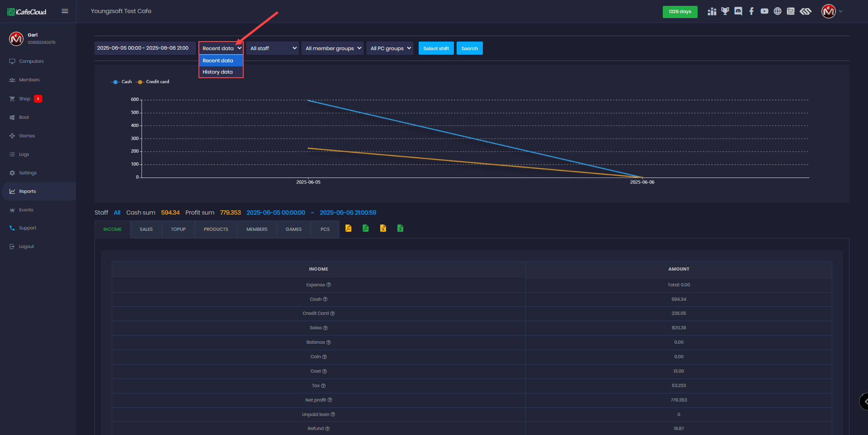Open the Discord icon in top bar
The image size is (868, 435).
click(738, 11)
